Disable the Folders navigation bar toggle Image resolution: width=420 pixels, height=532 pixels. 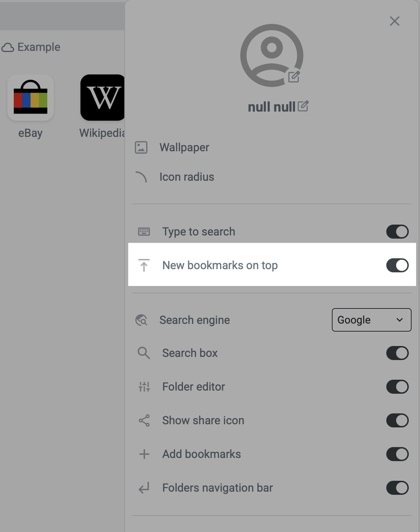(397, 488)
